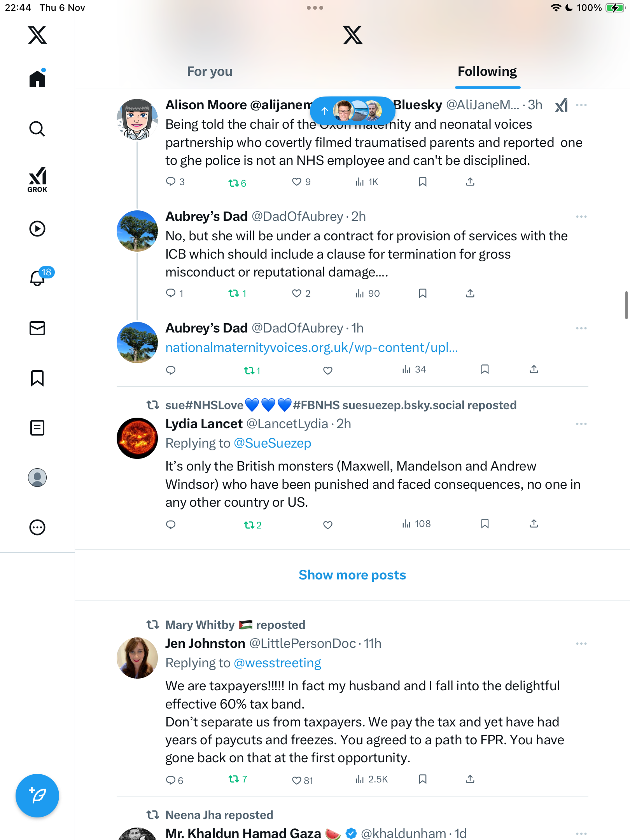Open the search magnifier in sidebar
The height and width of the screenshot is (840, 630).
pyautogui.click(x=37, y=129)
